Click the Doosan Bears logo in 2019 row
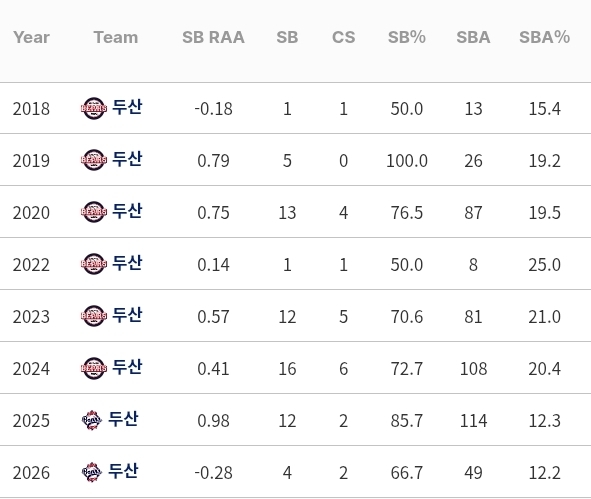 pyautogui.click(x=93, y=160)
